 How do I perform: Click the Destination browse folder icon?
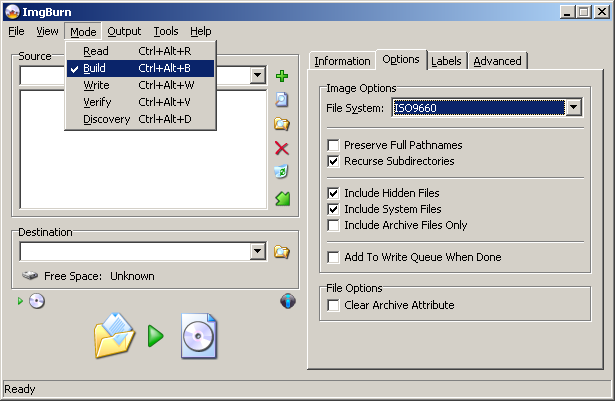click(282, 252)
